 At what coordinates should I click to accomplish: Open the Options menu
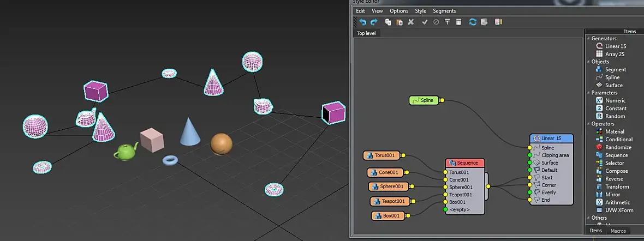coord(399,11)
